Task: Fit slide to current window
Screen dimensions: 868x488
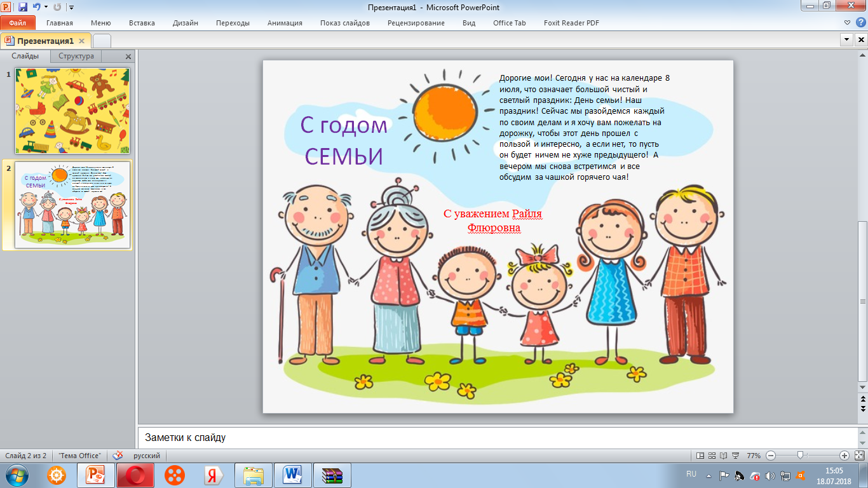Action: coord(859,456)
